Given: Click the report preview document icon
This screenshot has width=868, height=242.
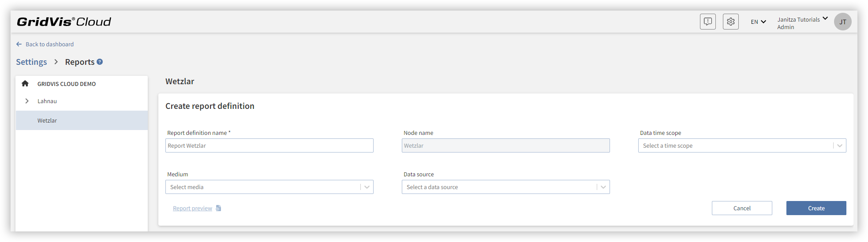Looking at the screenshot, I should pyautogui.click(x=218, y=208).
